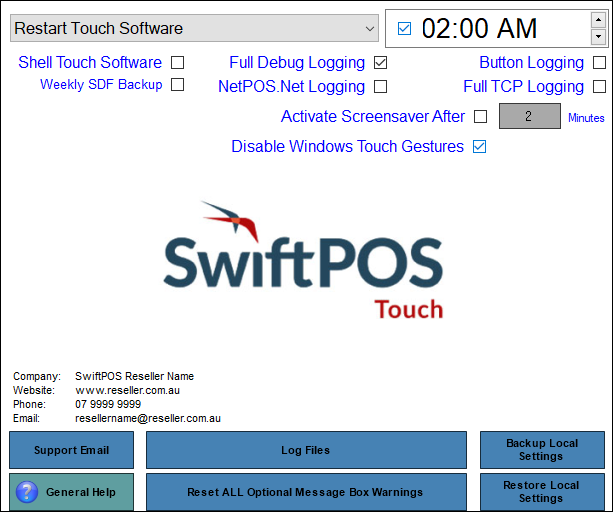Reset ALL Optional Message Box Warnings
The height and width of the screenshot is (512, 613).
306,492
